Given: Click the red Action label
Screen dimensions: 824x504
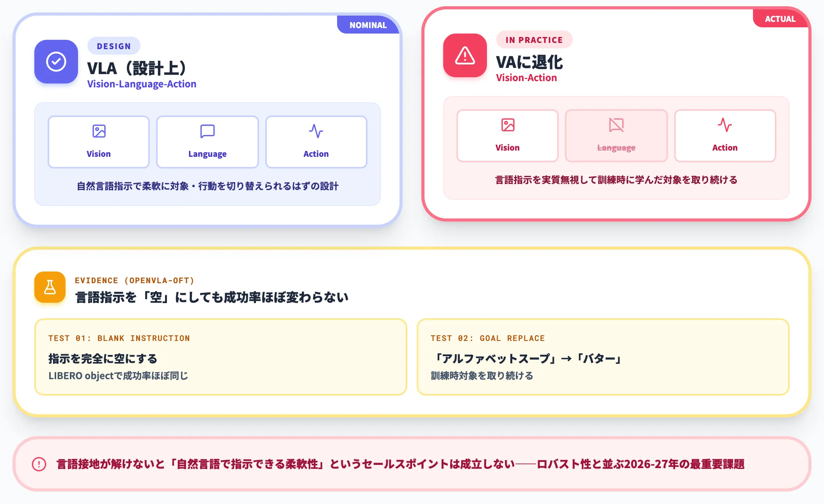Looking at the screenshot, I should [x=725, y=147].
